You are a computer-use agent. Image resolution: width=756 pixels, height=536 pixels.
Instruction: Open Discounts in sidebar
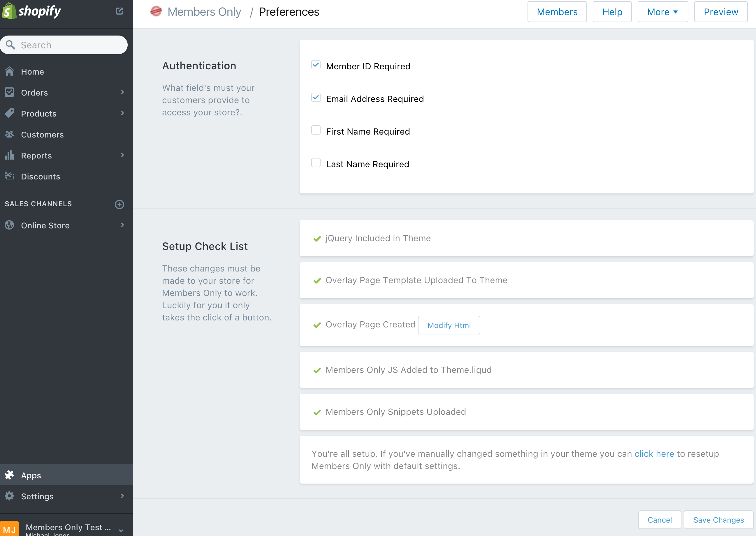66,176
